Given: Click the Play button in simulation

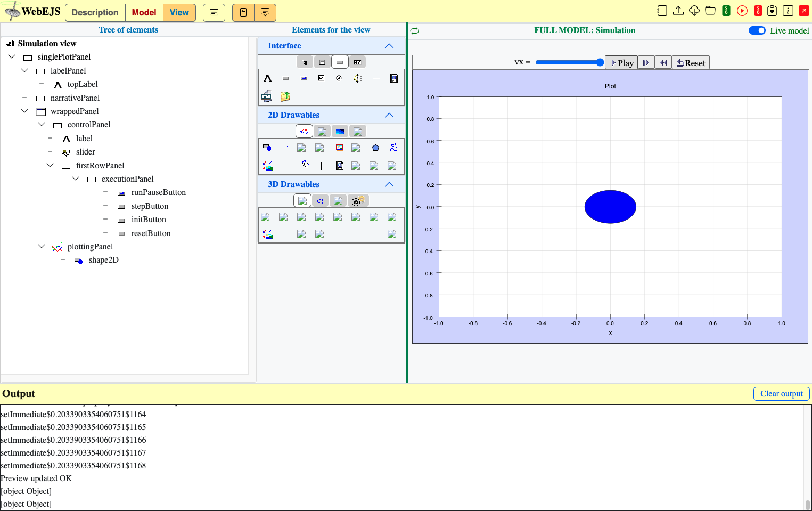Looking at the screenshot, I should [x=621, y=63].
